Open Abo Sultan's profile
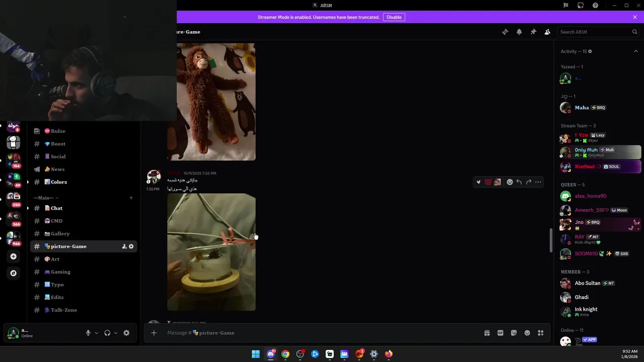Image resolution: width=644 pixels, height=362 pixels. pos(600,283)
